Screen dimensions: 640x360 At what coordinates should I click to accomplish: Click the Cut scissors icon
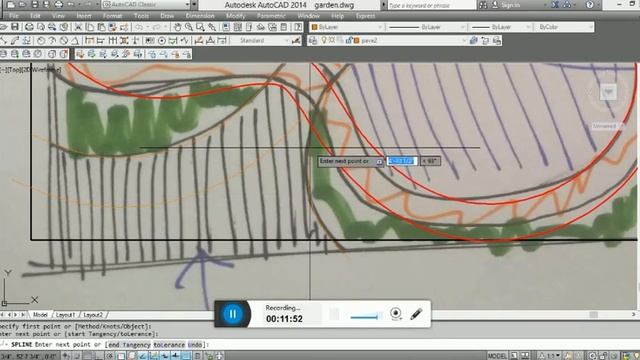(x=78, y=27)
